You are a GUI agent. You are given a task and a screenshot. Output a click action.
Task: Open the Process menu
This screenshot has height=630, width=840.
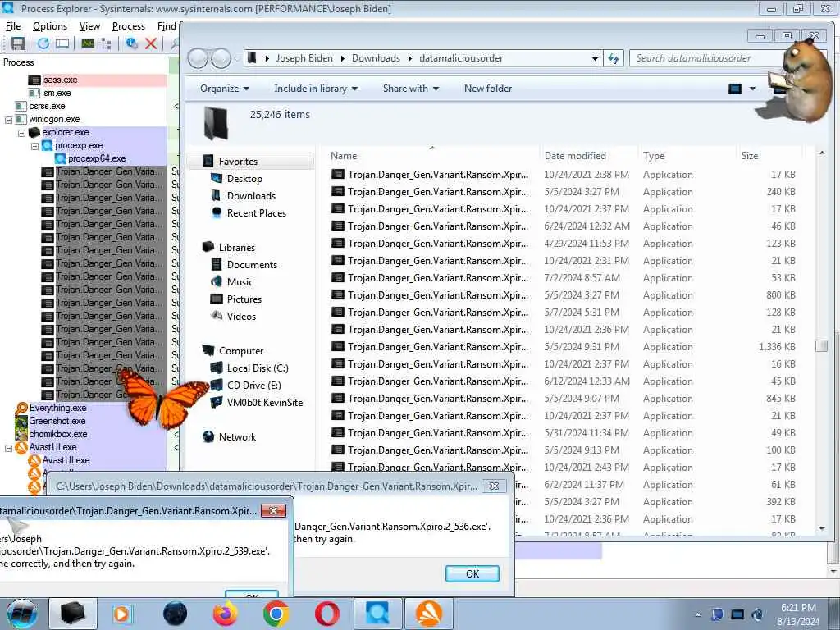(129, 26)
